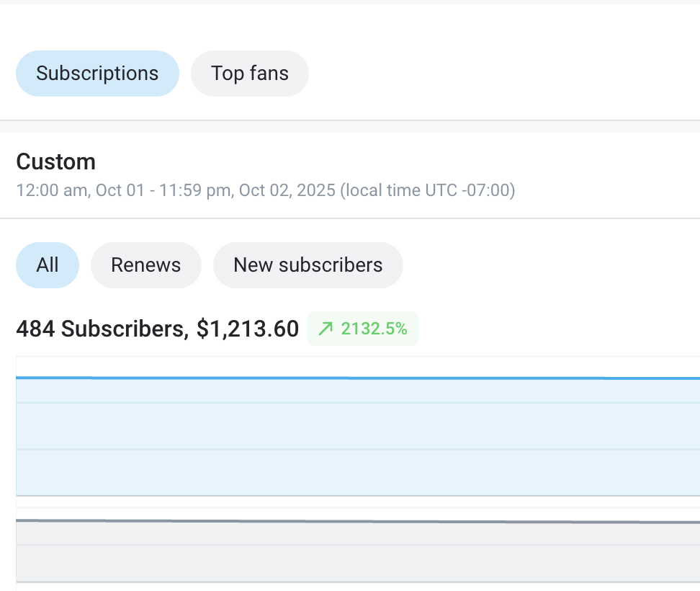Switch to the Subscriptions tab
The width and height of the screenshot is (700, 591).
pos(97,73)
